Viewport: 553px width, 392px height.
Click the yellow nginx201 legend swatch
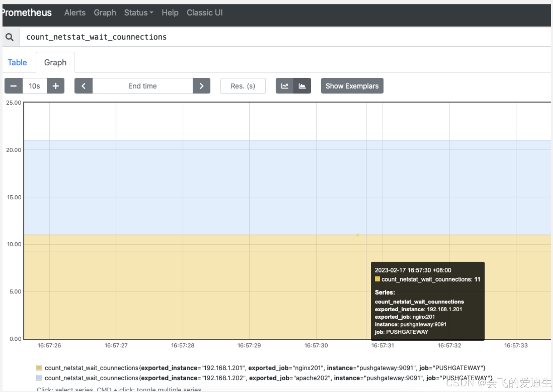tap(39, 368)
